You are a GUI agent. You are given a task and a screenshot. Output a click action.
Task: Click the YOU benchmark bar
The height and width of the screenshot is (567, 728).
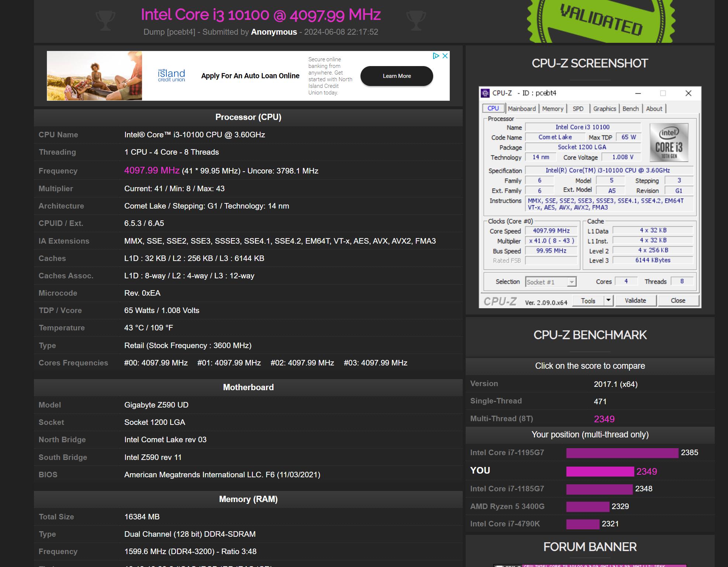[x=600, y=471]
